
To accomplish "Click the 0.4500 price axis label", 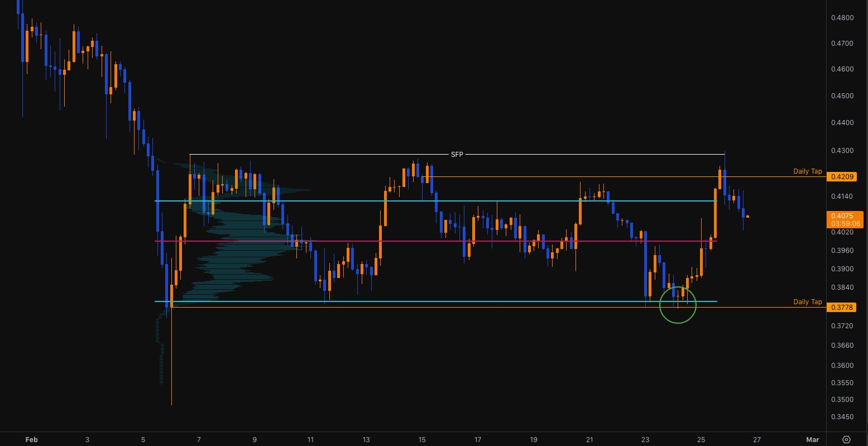I will point(842,96).
